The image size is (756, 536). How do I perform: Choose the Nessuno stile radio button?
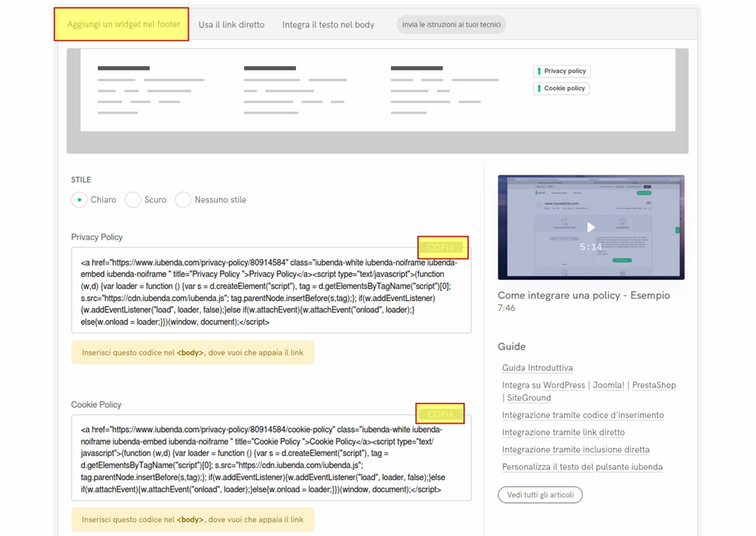coord(183,199)
